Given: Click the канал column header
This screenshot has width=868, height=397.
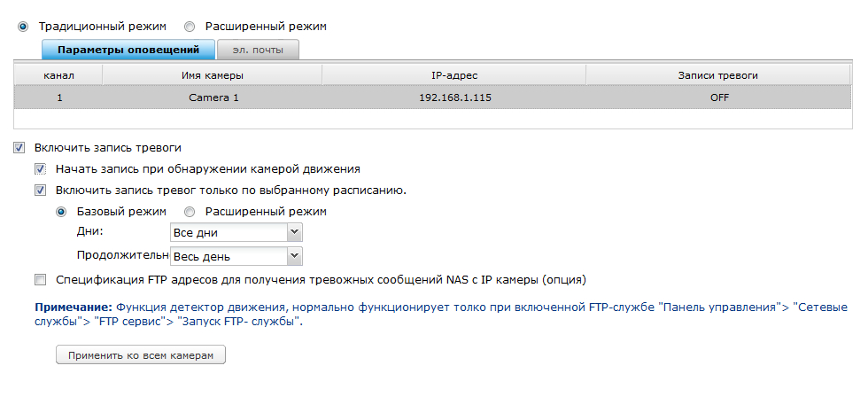Looking at the screenshot, I should click(58, 75).
